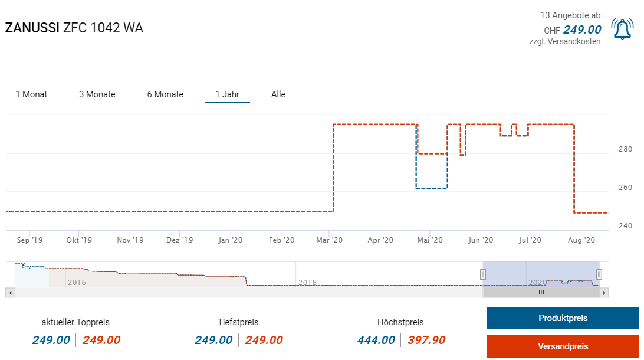The width and height of the screenshot is (644, 360).
Task: Click the scrollbar left arrow
Action: tap(9, 292)
